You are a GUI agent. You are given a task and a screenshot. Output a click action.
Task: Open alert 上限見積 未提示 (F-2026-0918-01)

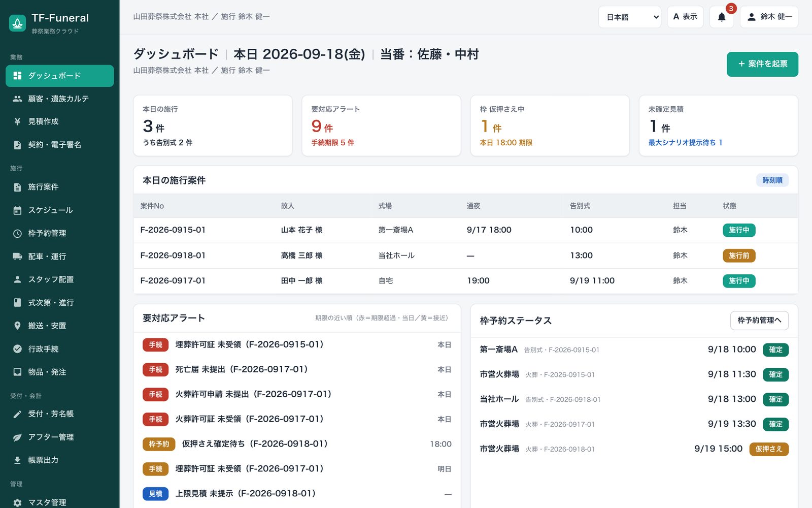click(x=297, y=494)
